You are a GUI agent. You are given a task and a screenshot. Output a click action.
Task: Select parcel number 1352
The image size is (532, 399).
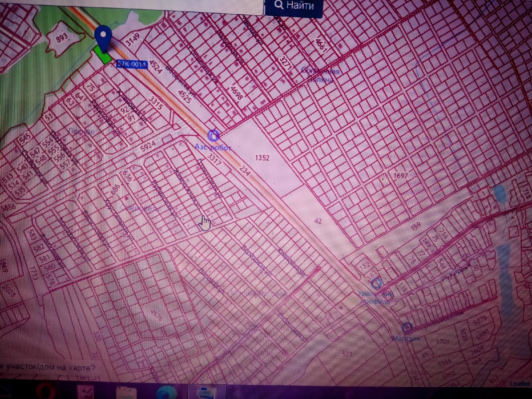(x=262, y=158)
